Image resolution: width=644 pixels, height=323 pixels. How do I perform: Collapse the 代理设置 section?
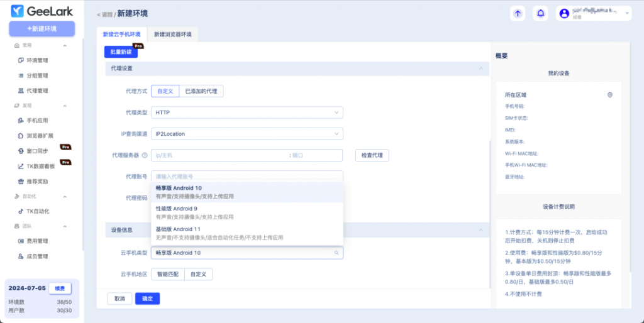tap(481, 68)
